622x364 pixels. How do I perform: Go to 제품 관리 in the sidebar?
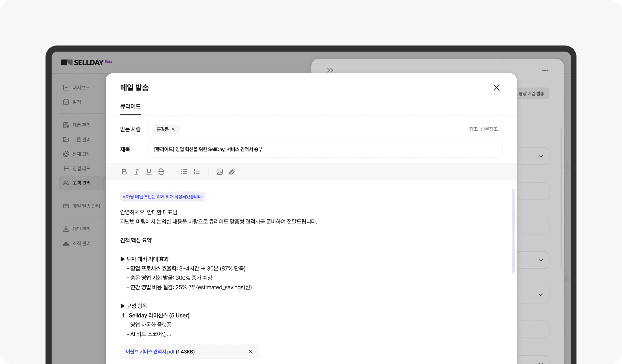point(77,125)
